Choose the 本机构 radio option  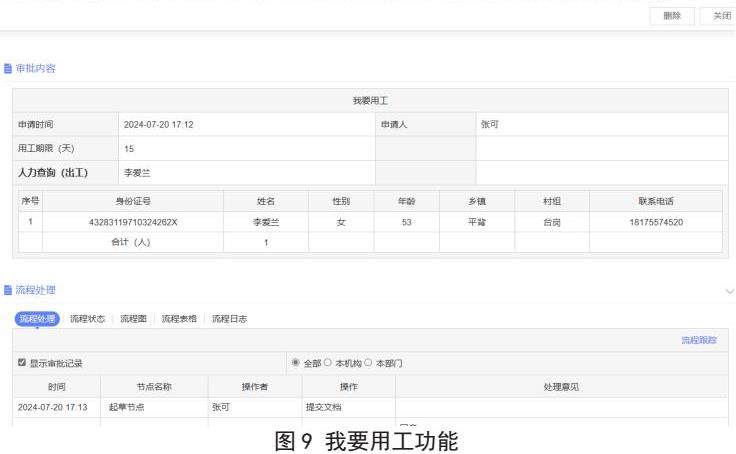(x=327, y=362)
